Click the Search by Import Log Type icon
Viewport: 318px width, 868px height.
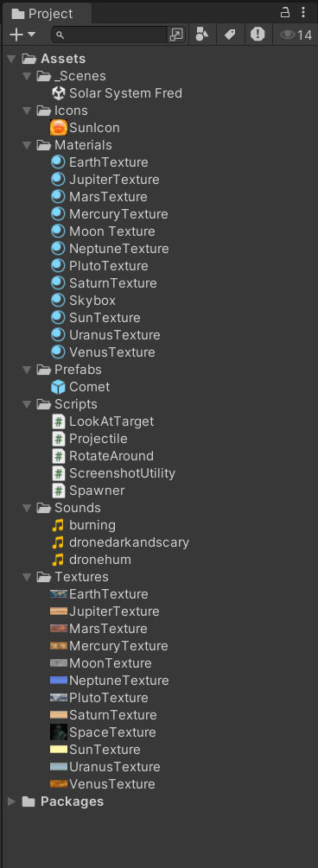[x=258, y=35]
